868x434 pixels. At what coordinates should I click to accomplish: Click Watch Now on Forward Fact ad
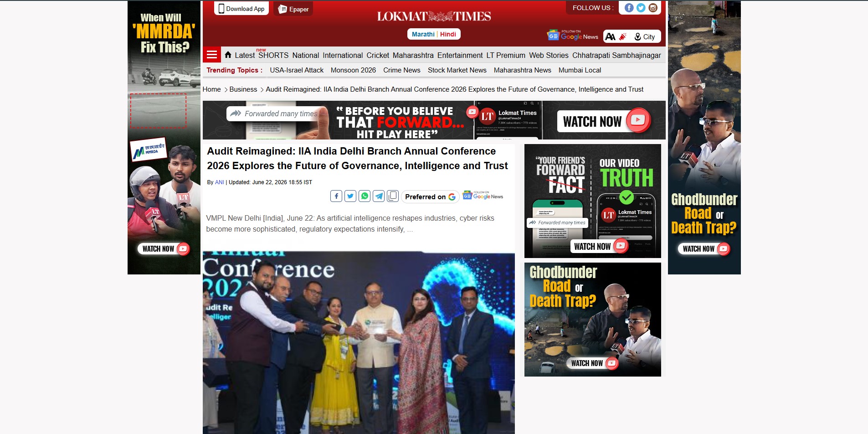pos(599,246)
